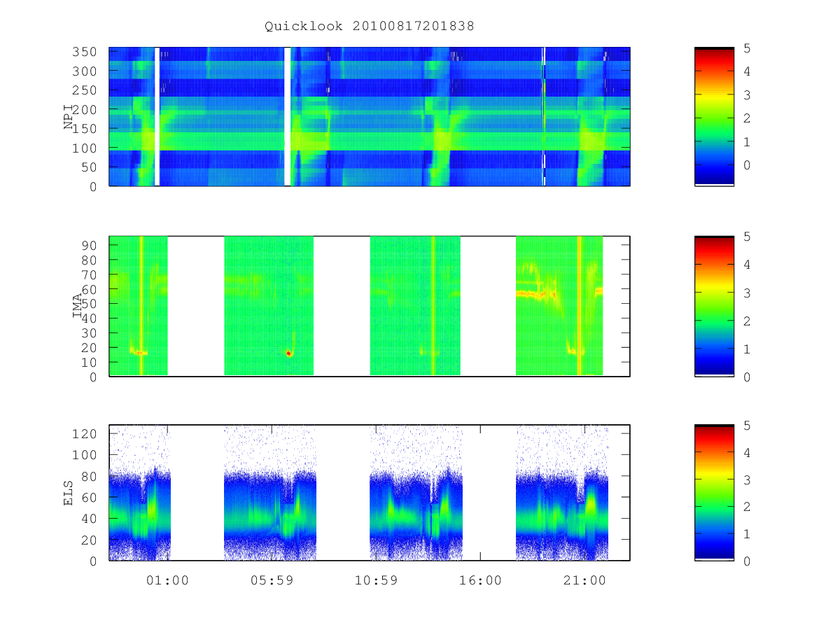Click the 05:59 time axis label
Image resolution: width=840 pixels, height=630 pixels.
coord(272,580)
